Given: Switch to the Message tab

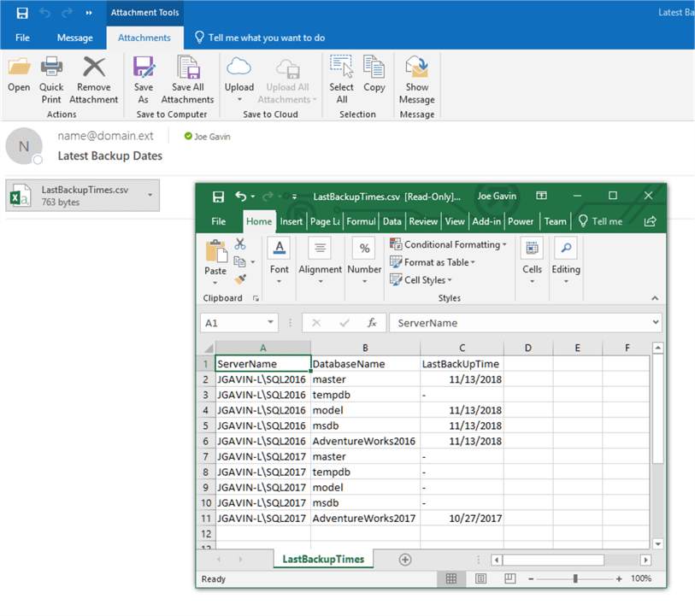Looking at the screenshot, I should pyautogui.click(x=74, y=38).
